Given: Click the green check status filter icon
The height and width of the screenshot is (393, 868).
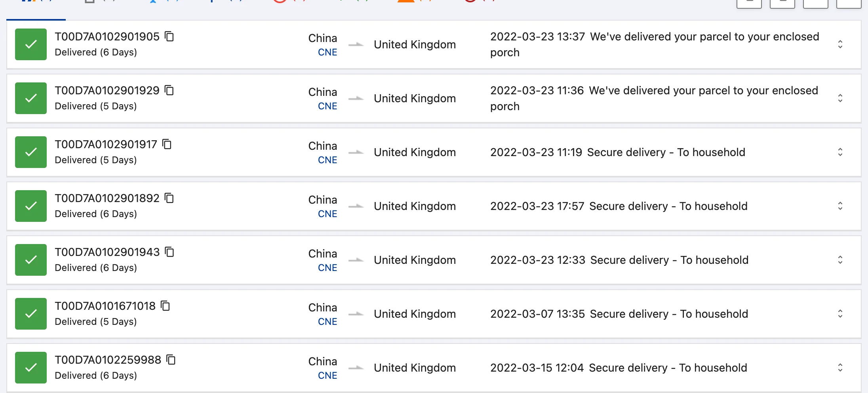Looking at the screenshot, I should pos(341,2).
